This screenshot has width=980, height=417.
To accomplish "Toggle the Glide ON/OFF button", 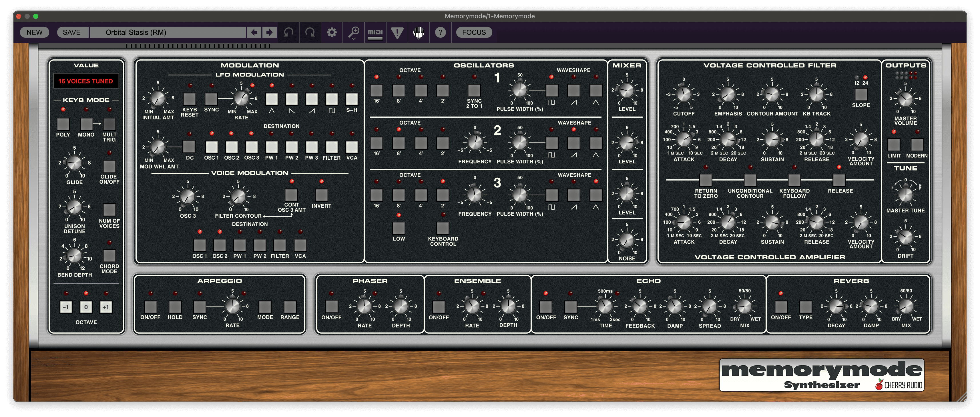I will pyautogui.click(x=109, y=167).
